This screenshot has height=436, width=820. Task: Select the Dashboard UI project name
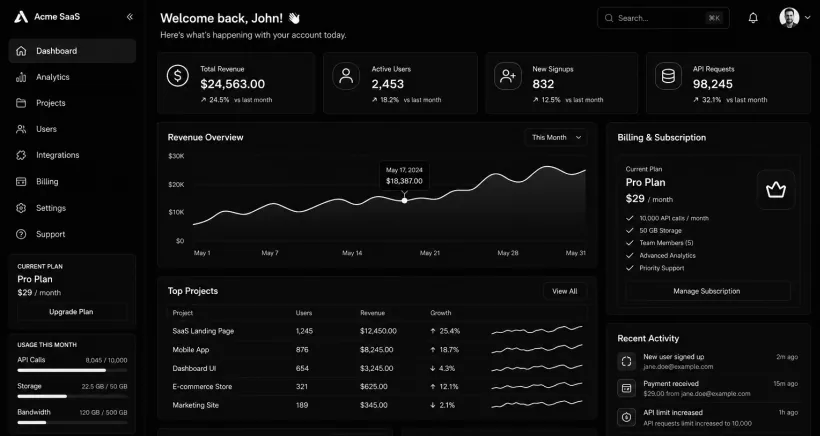coord(194,368)
